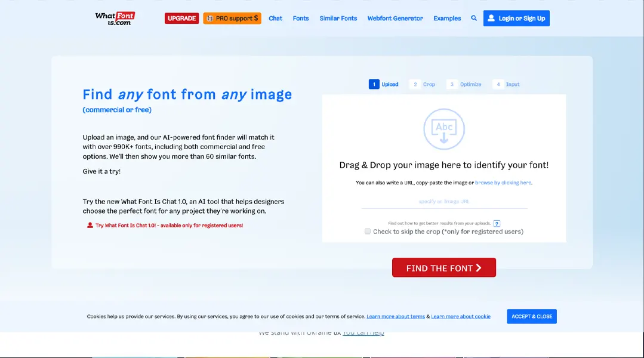The image size is (644, 358).
Task: Click 'Find any font from any image' heading
Action: [x=187, y=94]
